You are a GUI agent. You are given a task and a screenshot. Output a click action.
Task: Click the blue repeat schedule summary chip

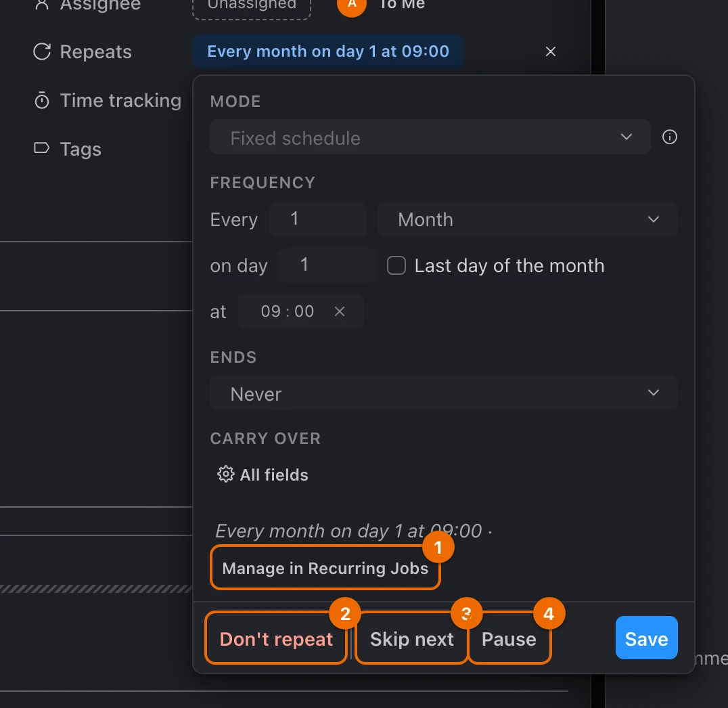[x=328, y=51]
